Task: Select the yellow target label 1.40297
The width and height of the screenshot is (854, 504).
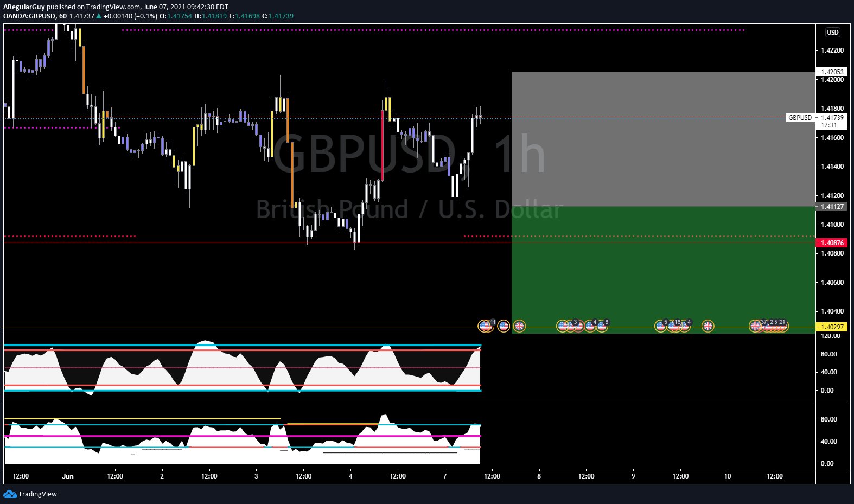Action: [x=832, y=327]
